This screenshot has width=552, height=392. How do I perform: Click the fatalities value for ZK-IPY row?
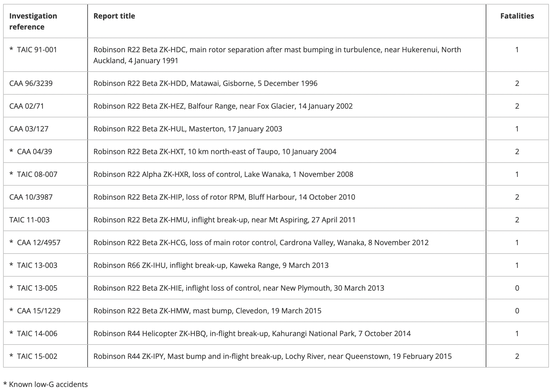click(x=517, y=356)
